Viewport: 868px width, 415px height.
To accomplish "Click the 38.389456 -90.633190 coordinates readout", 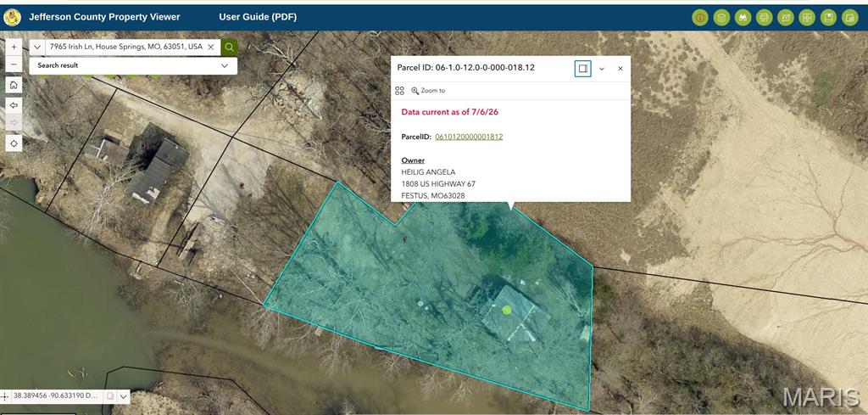I will click(x=55, y=396).
